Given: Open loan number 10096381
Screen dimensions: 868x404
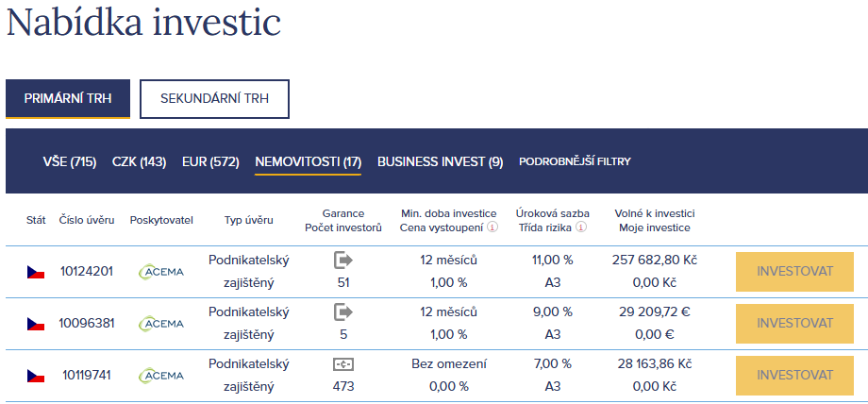Looking at the screenshot, I should (x=87, y=323).
